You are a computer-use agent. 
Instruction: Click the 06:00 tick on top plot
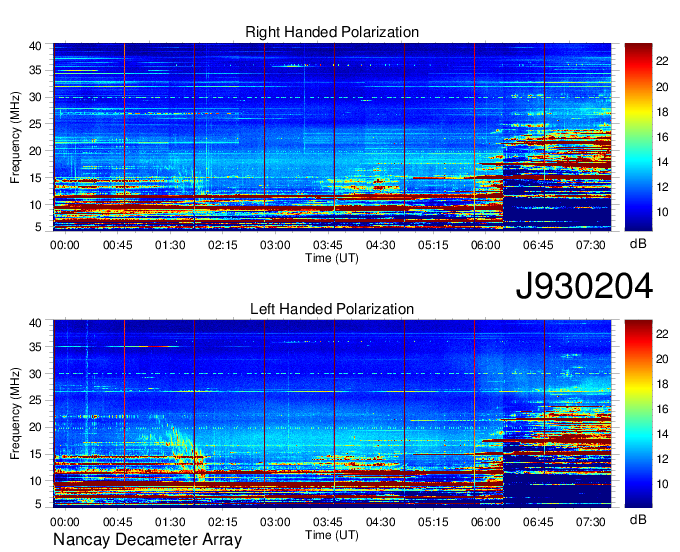pyautogui.click(x=485, y=245)
